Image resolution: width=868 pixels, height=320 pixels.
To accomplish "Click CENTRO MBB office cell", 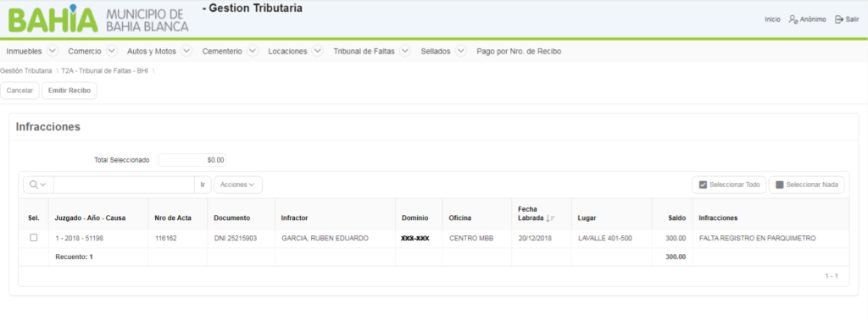I will click(471, 238).
